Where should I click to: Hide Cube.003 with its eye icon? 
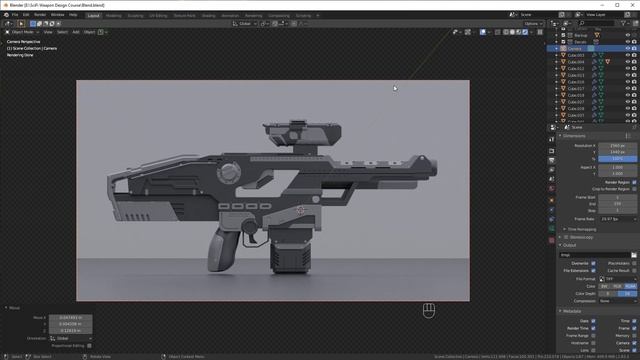(x=628, y=55)
